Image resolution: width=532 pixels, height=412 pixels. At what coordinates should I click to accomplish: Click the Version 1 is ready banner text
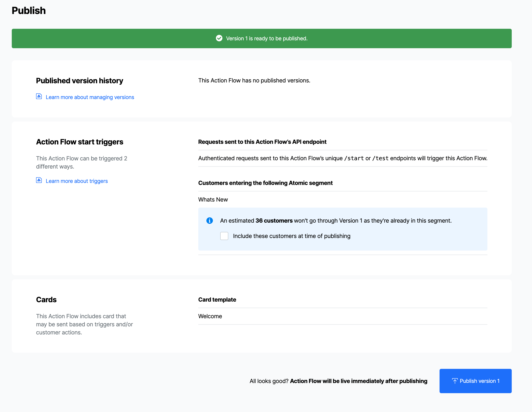point(267,38)
